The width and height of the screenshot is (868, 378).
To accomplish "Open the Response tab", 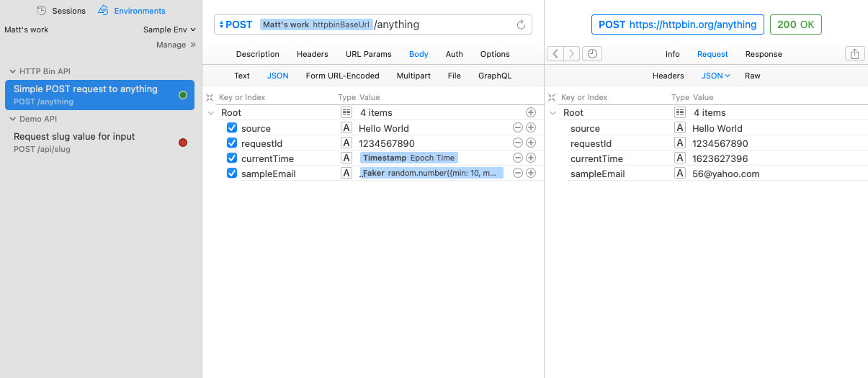I will (x=763, y=54).
